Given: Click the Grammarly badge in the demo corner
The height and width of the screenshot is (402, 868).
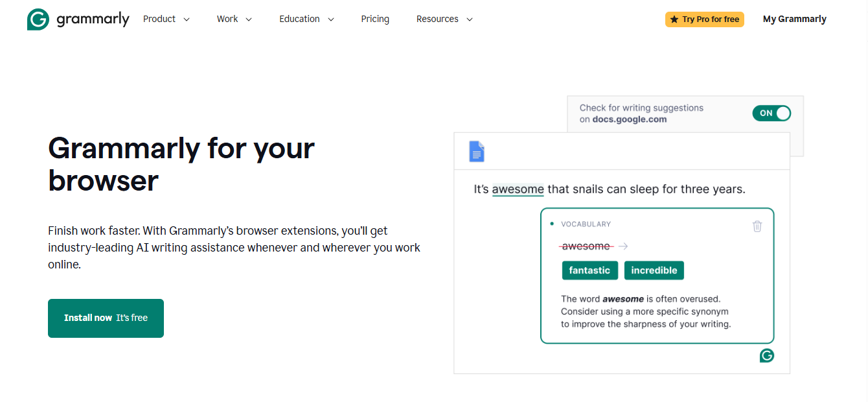Looking at the screenshot, I should [766, 355].
